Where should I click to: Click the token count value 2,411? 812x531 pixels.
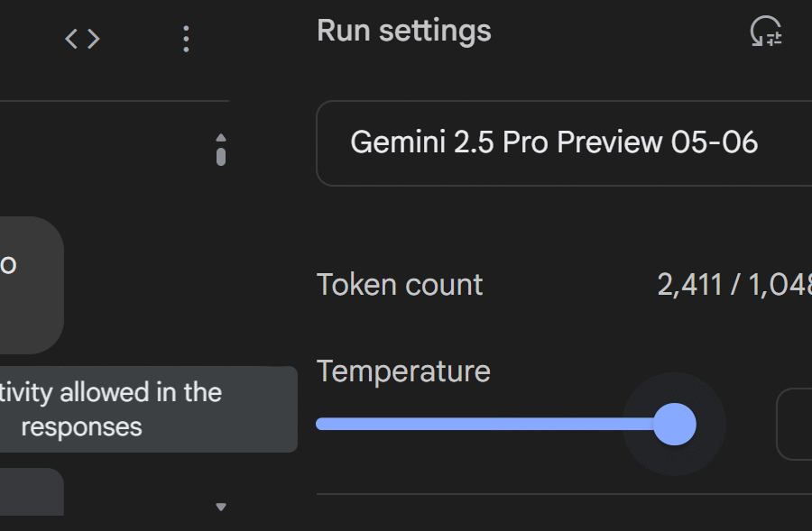click(x=689, y=285)
